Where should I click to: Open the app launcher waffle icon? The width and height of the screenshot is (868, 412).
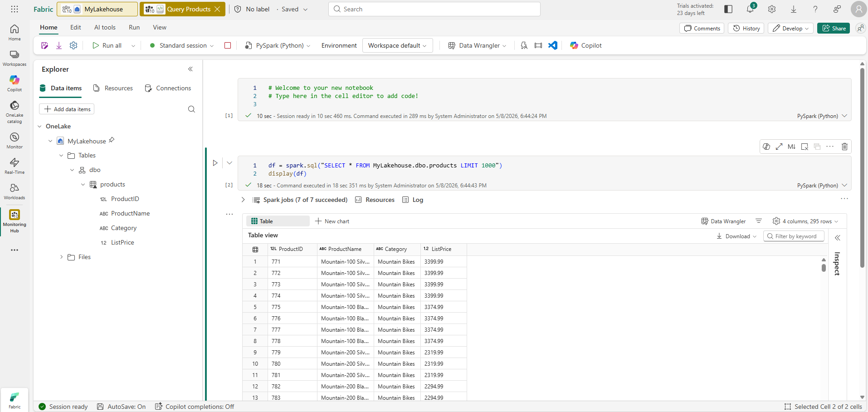15,9
